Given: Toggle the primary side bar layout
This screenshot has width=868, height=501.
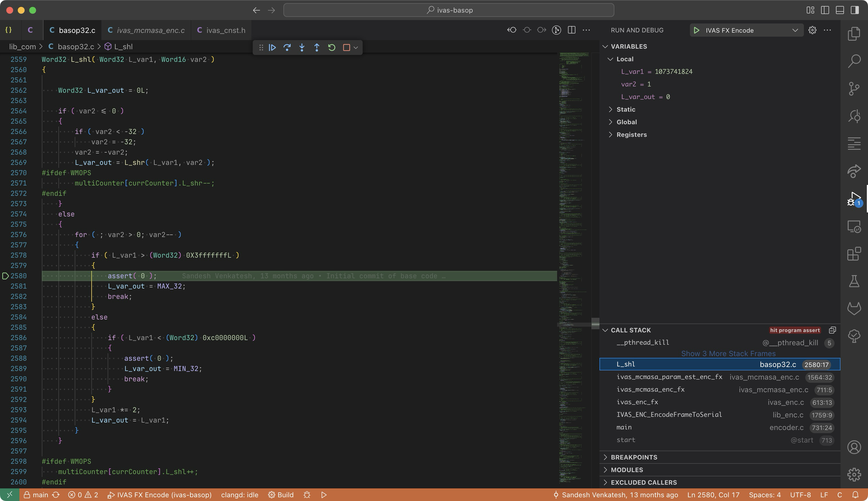Looking at the screenshot, I should pyautogui.click(x=825, y=10).
